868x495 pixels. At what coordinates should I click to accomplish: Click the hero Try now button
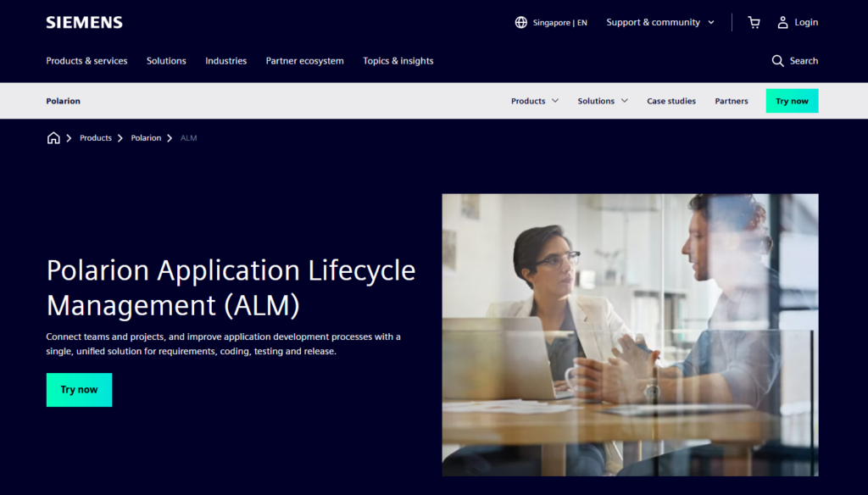pyautogui.click(x=79, y=390)
